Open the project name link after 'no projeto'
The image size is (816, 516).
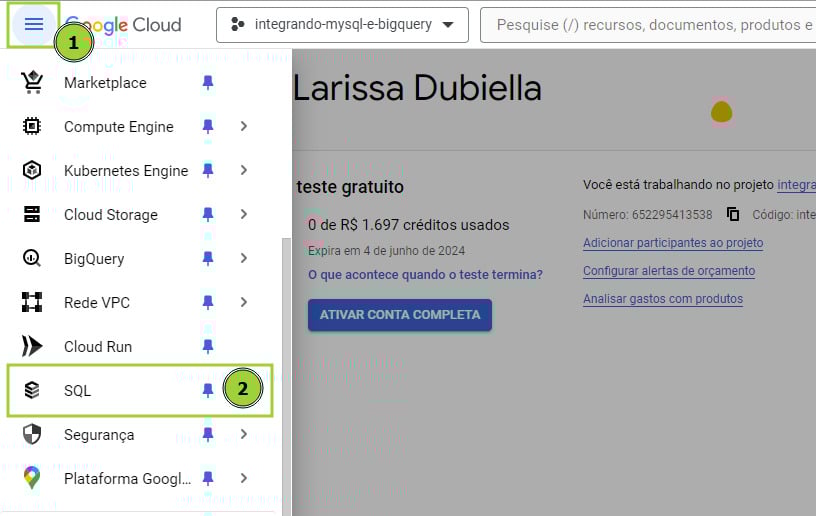[x=796, y=185]
